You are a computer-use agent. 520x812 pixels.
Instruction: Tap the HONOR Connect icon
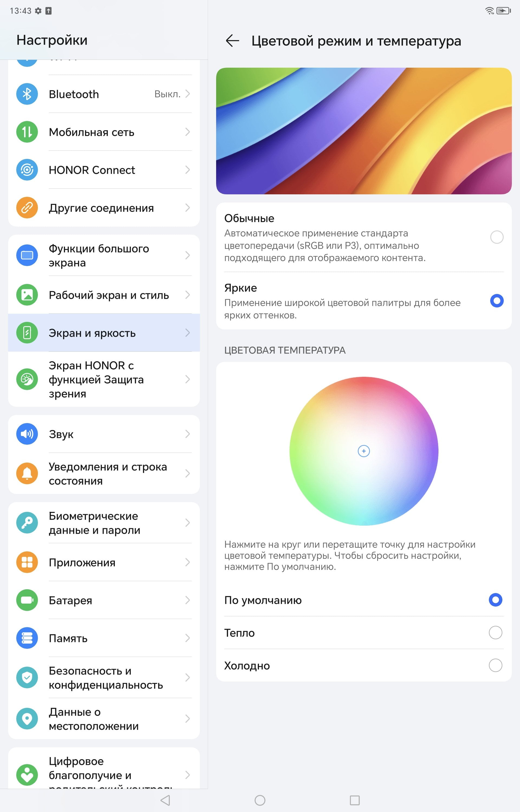pos(27,170)
